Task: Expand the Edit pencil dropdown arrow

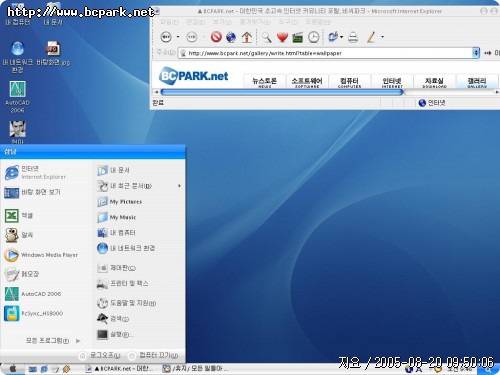Action: [x=382, y=37]
